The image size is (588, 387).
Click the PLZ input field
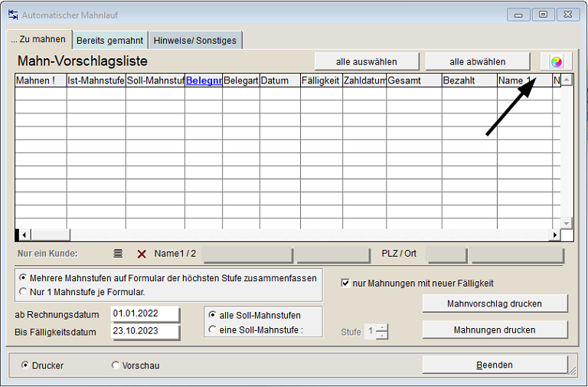447,255
